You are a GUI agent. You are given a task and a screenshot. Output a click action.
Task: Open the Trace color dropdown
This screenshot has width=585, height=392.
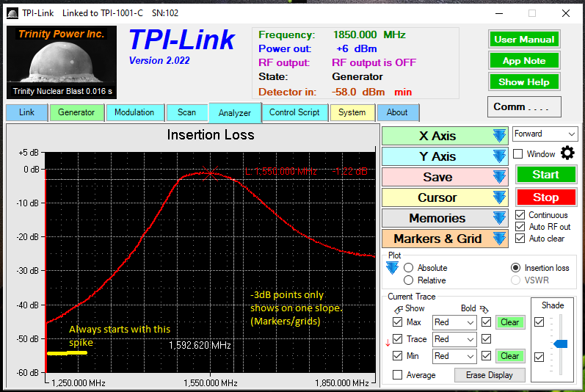pyautogui.click(x=454, y=339)
